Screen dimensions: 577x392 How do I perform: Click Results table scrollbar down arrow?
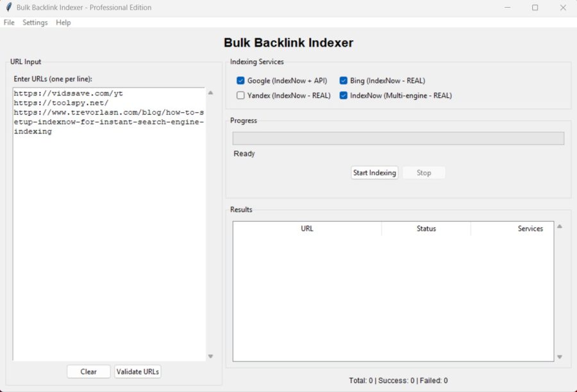coord(559,357)
